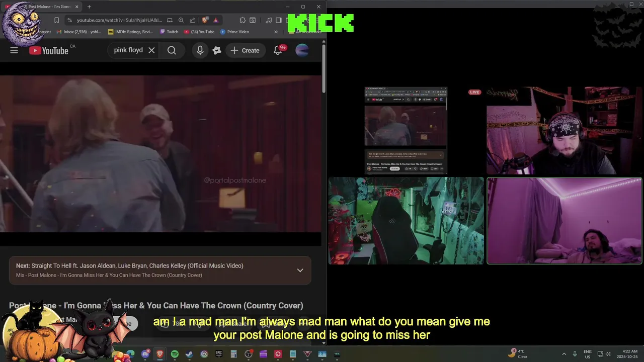Open the volume speaker tray icon
Viewport: 644px width, 362px height.
(x=608, y=354)
